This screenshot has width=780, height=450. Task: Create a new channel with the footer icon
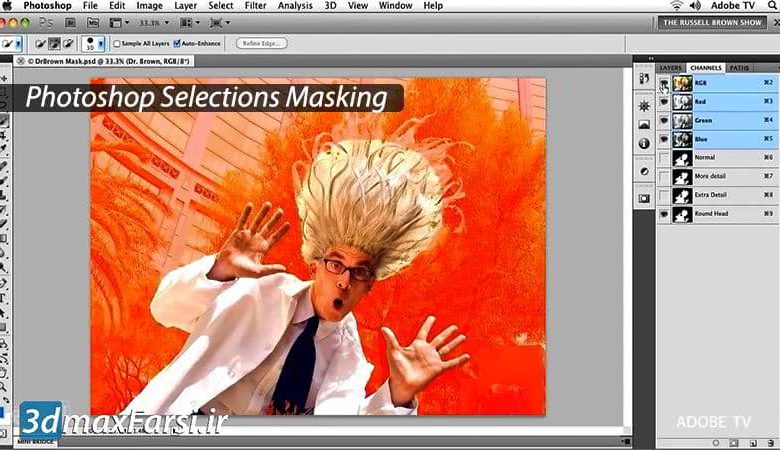tap(753, 443)
